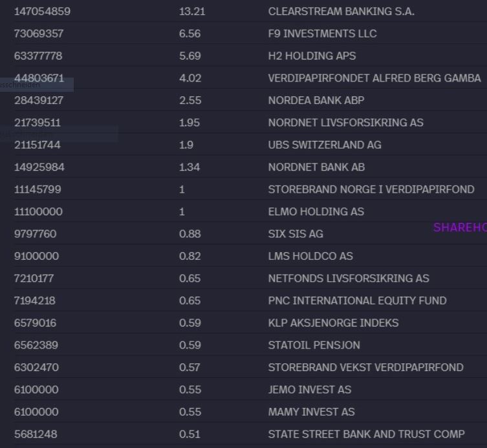Click percentage value 4.02
Image resolution: width=487 pixels, height=448 pixels.
pos(190,78)
